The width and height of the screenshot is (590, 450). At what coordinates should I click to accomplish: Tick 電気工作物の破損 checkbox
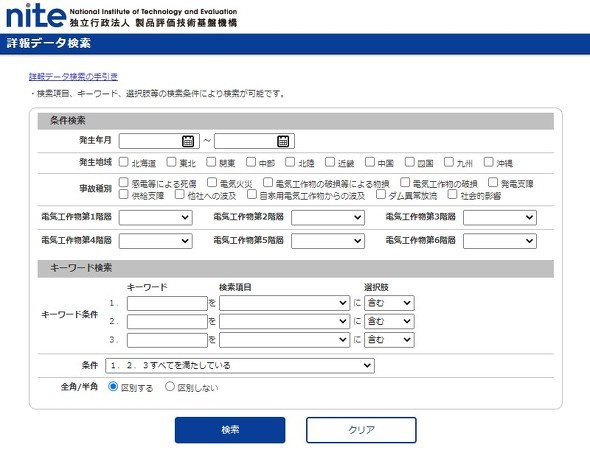point(405,182)
